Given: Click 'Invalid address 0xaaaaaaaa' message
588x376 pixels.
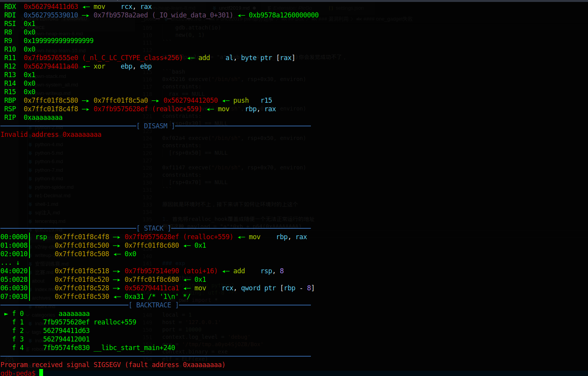Looking at the screenshot, I should click(51, 135).
